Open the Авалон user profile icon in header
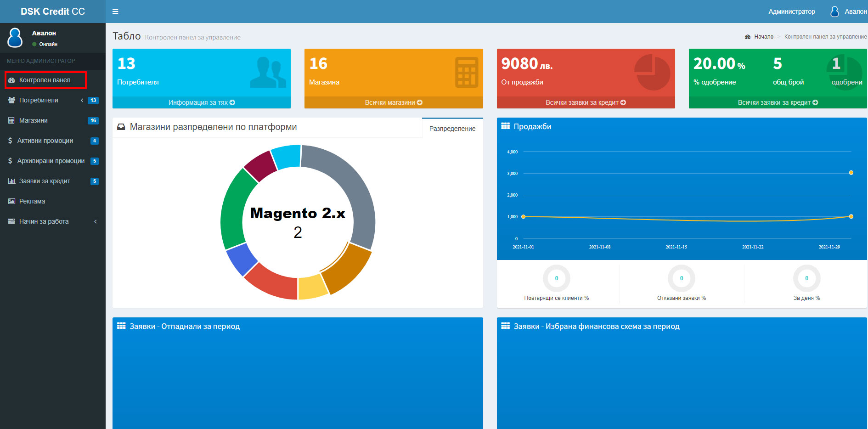 [834, 11]
